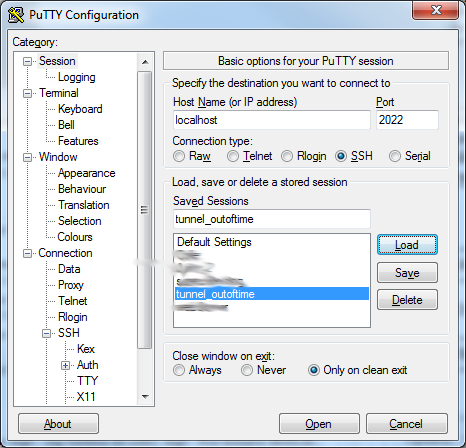Collapse the Terminal tree node

[x=27, y=93]
